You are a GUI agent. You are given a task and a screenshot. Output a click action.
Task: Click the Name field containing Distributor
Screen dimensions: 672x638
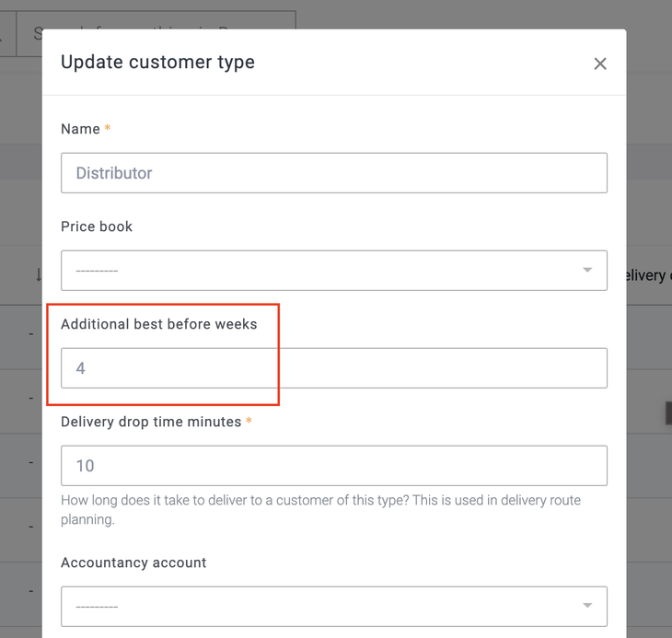tap(333, 173)
